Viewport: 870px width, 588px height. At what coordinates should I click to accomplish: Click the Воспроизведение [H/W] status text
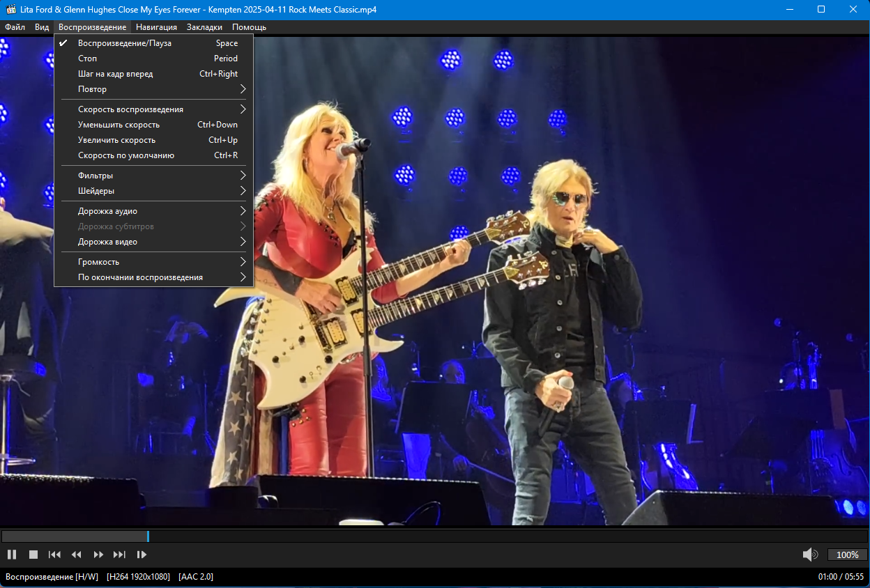[x=52, y=577]
